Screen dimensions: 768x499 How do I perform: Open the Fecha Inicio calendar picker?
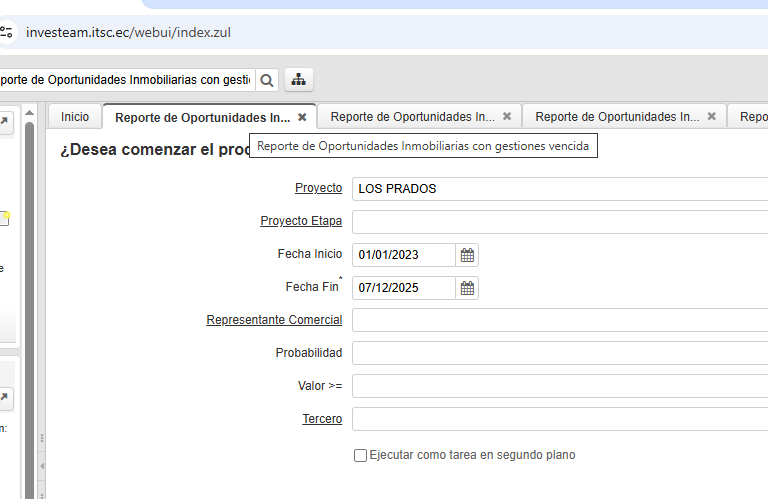[x=467, y=255]
